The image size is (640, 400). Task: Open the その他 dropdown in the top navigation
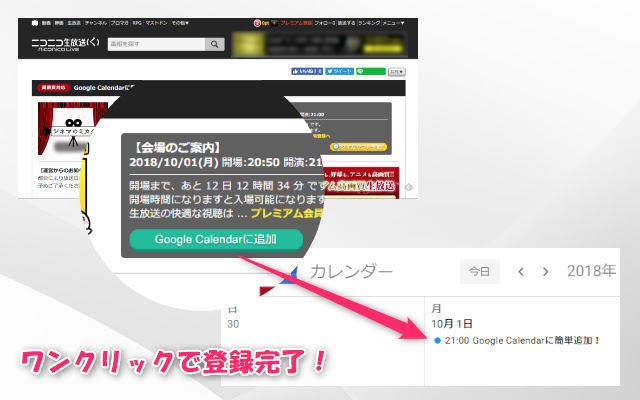click(x=180, y=23)
